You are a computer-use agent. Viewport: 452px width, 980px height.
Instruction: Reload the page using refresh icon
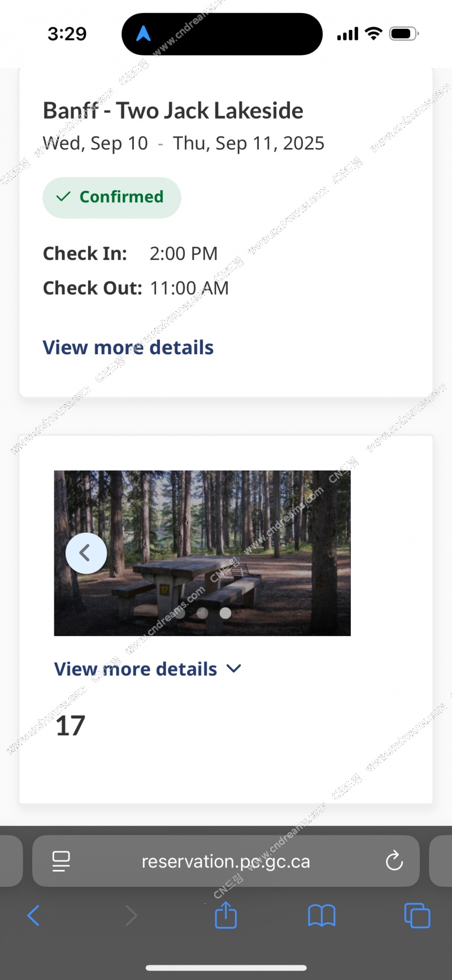pos(394,861)
